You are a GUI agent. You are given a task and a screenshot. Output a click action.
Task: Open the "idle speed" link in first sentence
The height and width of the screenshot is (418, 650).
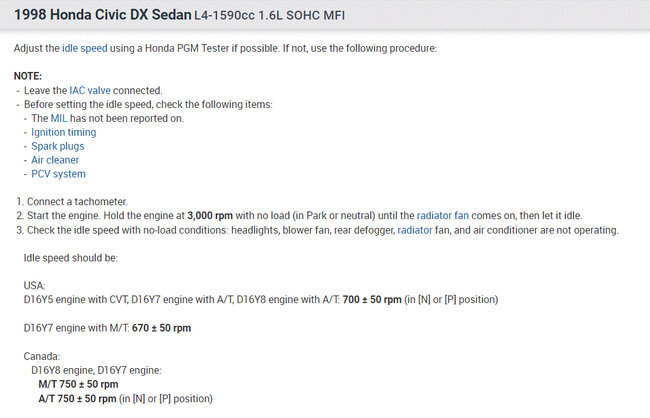click(x=87, y=48)
